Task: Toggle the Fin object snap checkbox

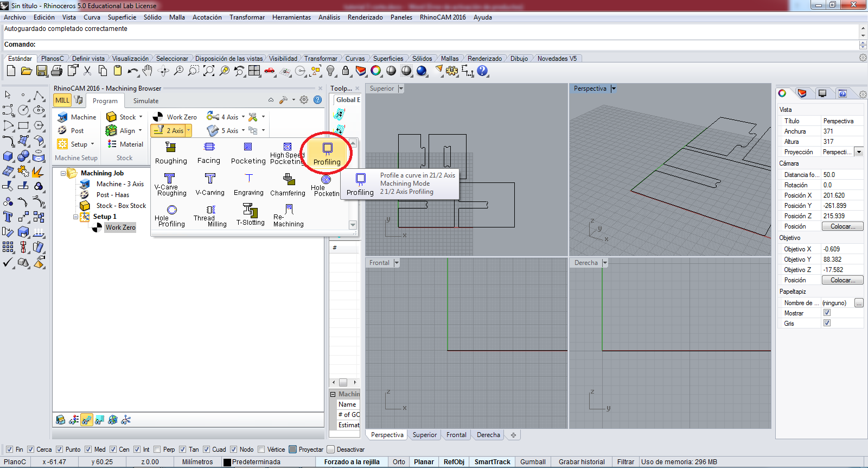Action: [9, 450]
